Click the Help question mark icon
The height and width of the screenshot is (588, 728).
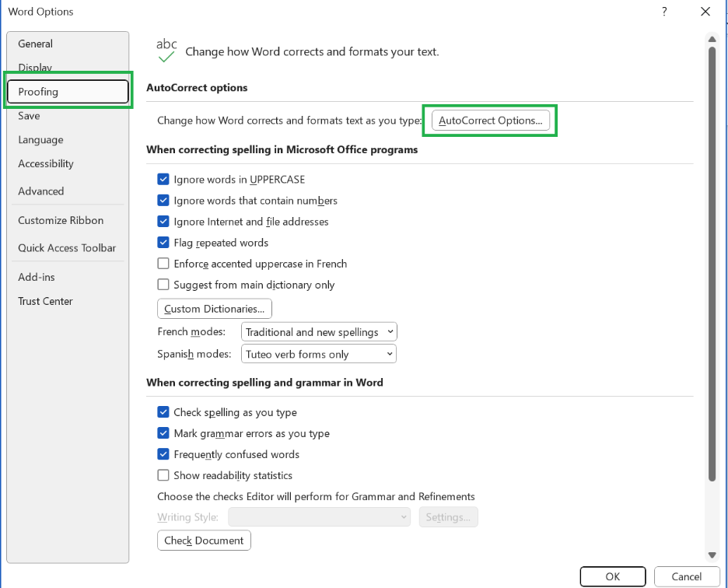(x=663, y=12)
